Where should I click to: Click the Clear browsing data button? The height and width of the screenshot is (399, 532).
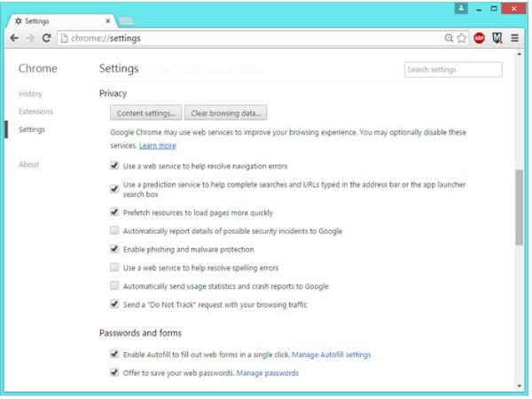225,113
